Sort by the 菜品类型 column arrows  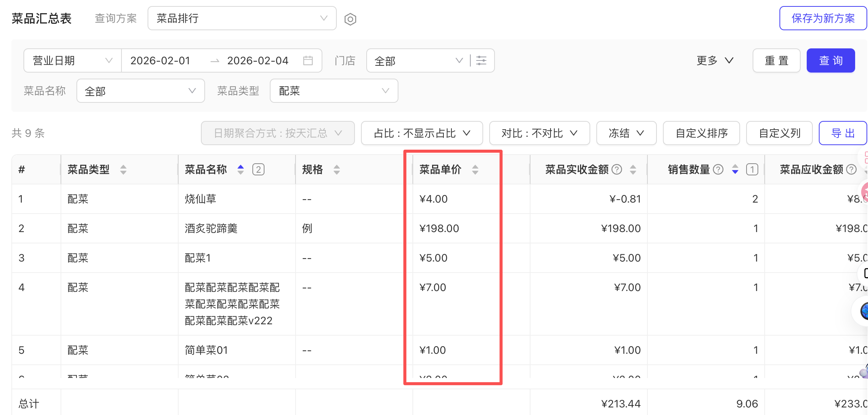click(x=123, y=169)
